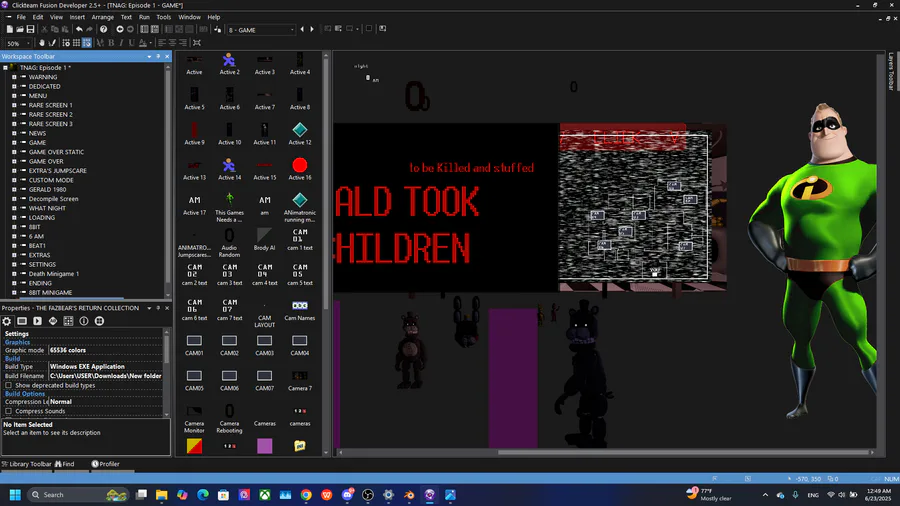Viewport: 900px width, 506px height.
Task: Toggle Show deprecated build types checkbox
Action: click(x=8, y=386)
